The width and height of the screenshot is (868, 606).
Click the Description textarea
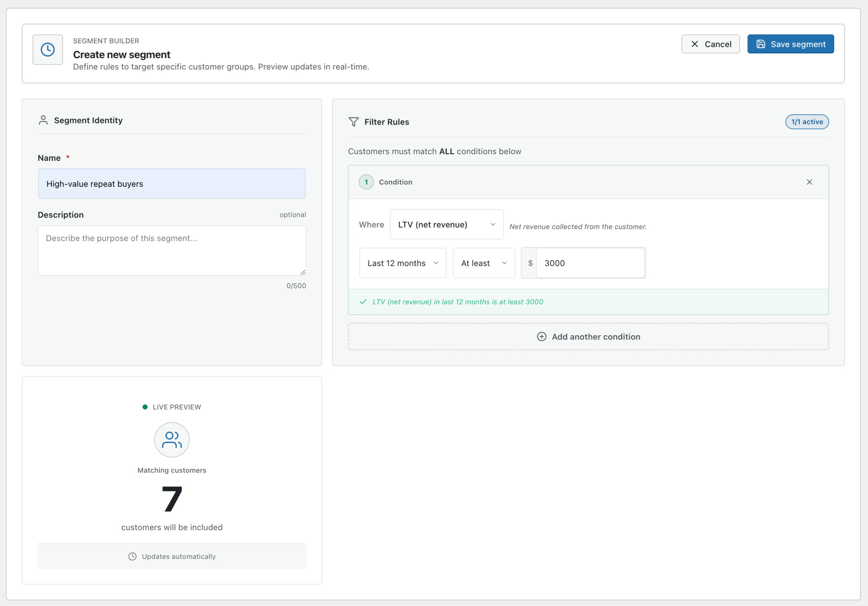(171, 250)
